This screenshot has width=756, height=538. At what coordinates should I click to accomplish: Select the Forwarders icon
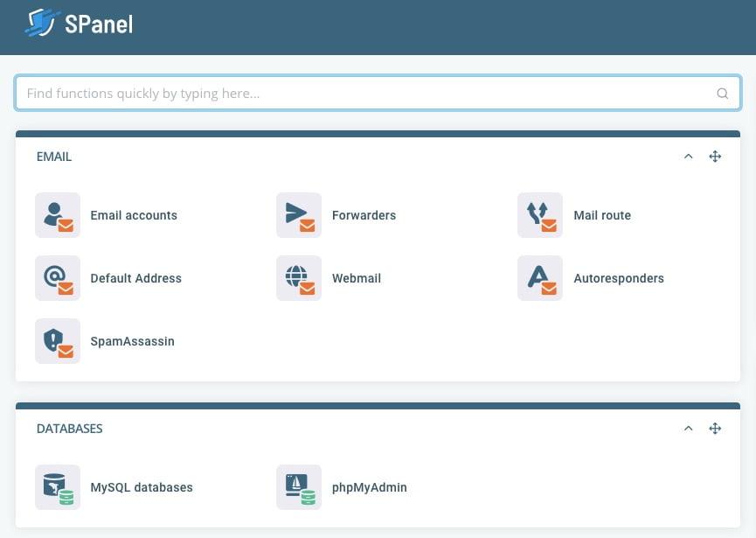299,215
